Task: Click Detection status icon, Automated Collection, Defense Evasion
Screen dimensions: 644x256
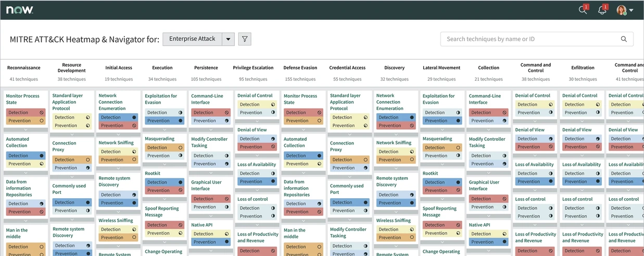Action: click(319, 155)
